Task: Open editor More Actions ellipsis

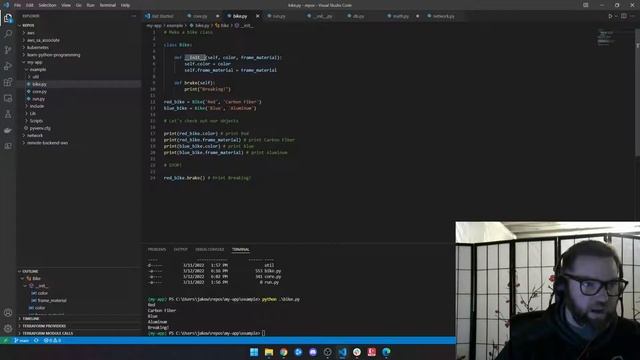Action: [633, 16]
